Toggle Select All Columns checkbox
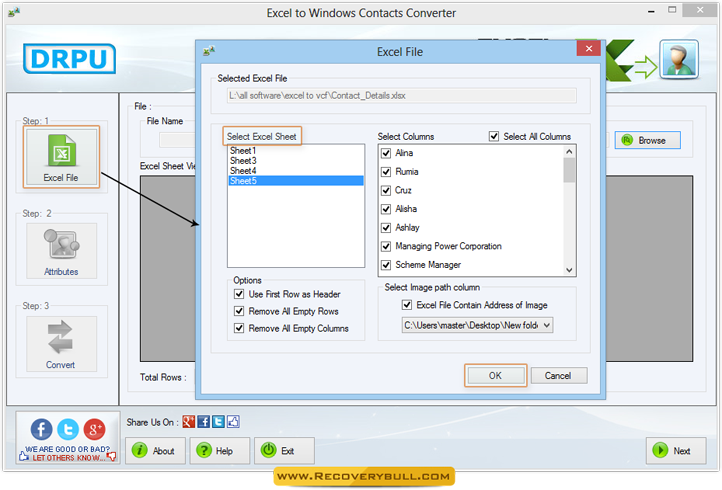Viewport: 722px width, 490px height. coord(494,136)
